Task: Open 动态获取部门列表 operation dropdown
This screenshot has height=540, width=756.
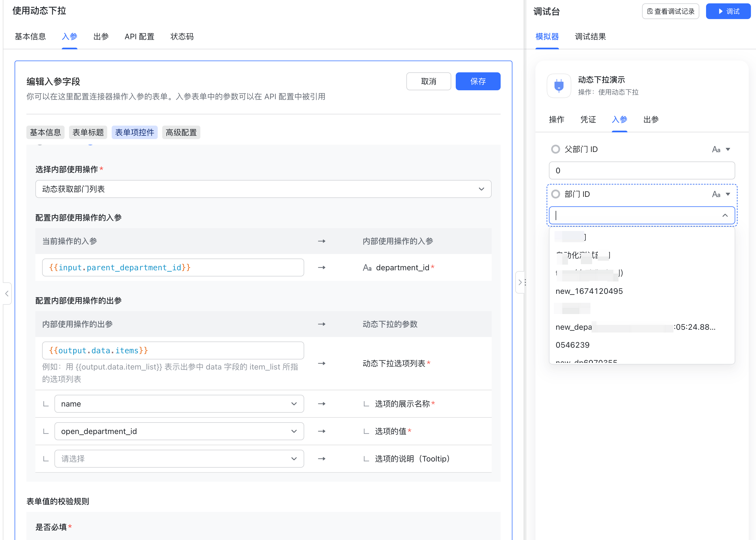Action: click(263, 189)
